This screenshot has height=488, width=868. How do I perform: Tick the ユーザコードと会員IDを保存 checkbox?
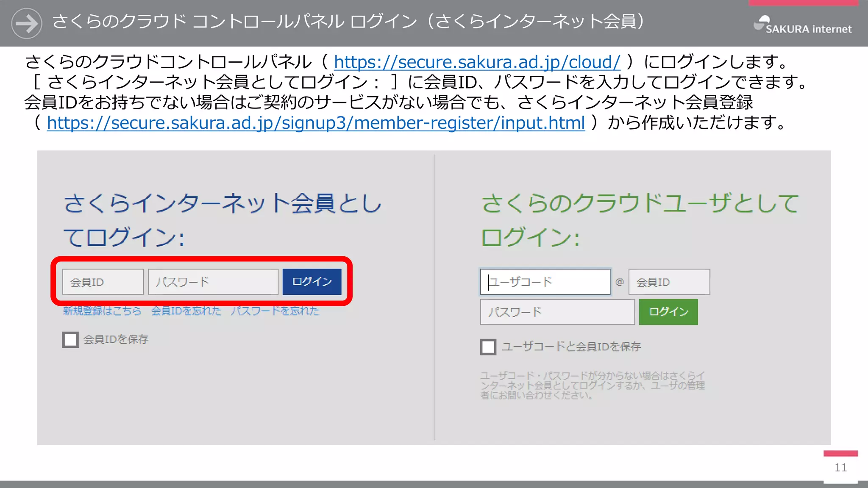[488, 347]
